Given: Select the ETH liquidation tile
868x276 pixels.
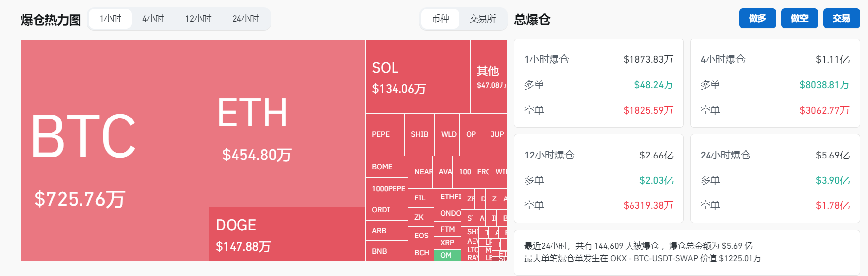Looking at the screenshot, I should pos(287,123).
